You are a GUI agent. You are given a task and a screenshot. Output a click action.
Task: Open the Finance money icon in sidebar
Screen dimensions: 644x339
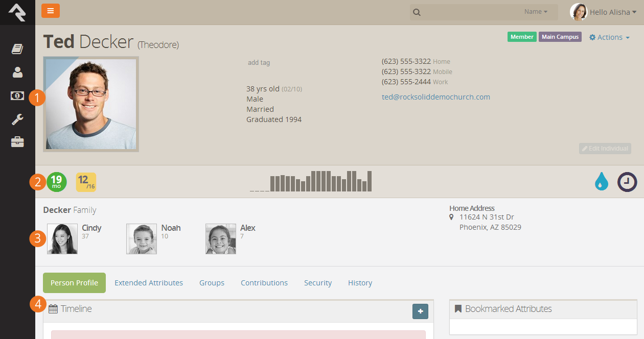click(x=17, y=95)
